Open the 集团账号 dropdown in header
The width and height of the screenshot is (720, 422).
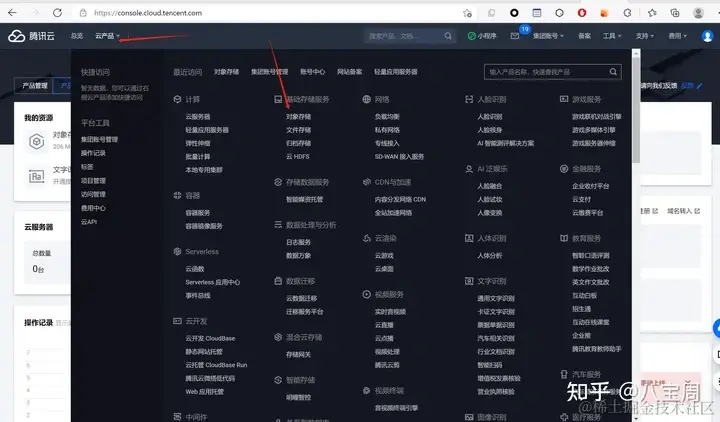coord(548,36)
